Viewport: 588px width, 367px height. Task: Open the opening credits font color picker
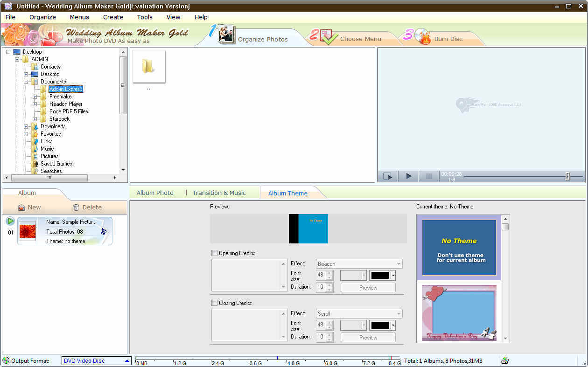point(382,275)
